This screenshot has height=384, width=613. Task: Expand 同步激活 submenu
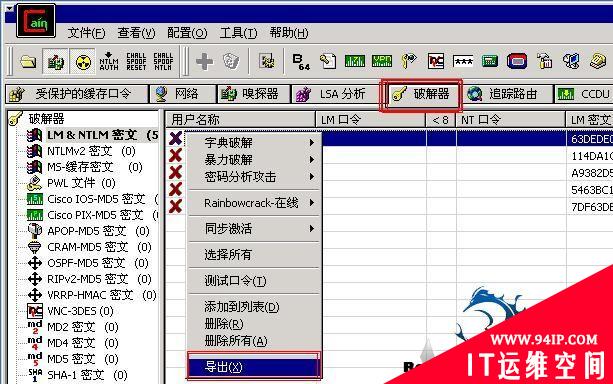255,229
